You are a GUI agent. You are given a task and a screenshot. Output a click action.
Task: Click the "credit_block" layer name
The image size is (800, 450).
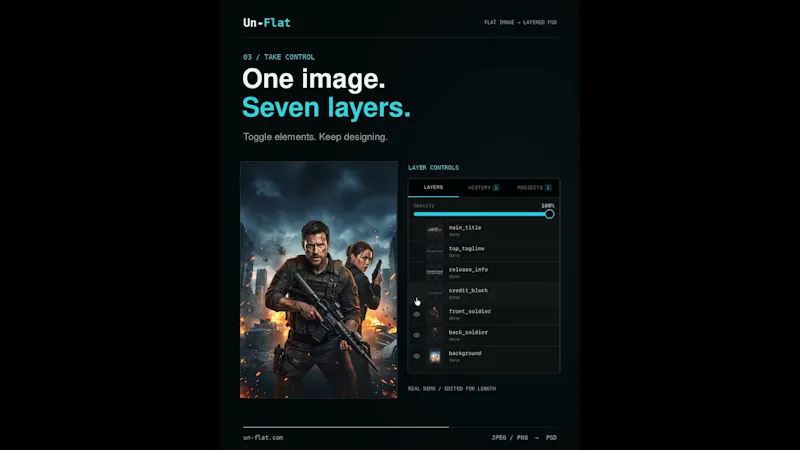pyautogui.click(x=468, y=290)
